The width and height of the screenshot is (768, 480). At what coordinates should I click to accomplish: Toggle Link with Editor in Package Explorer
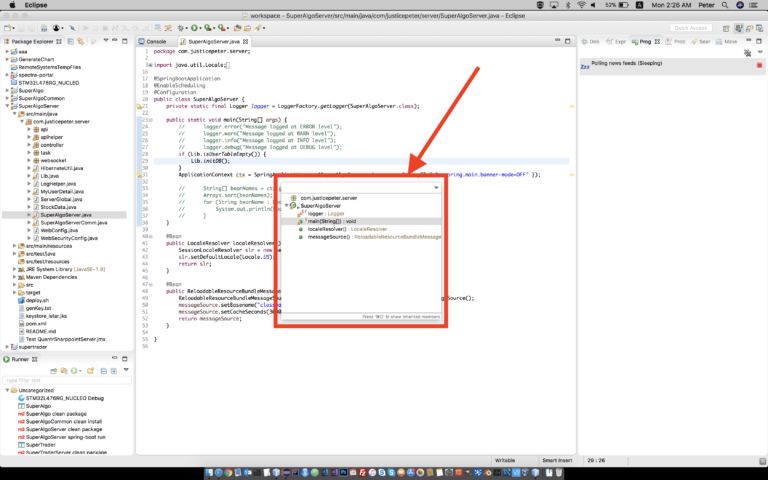pos(80,42)
